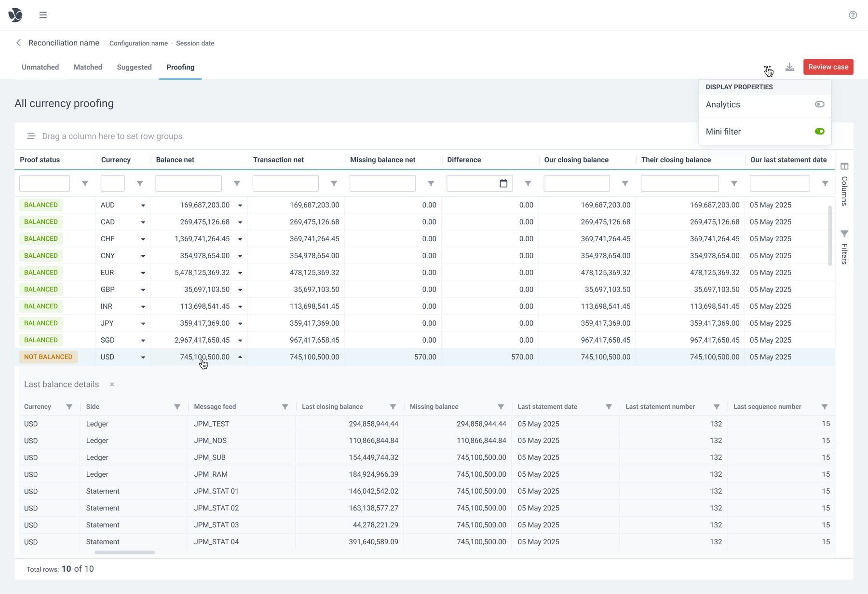Click the NOT BALANCED status badge
Image resolution: width=868 pixels, height=594 pixels.
(48, 357)
